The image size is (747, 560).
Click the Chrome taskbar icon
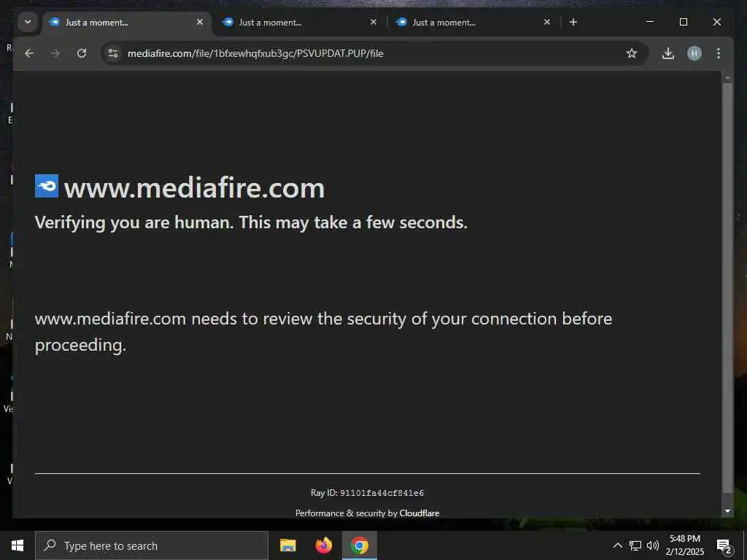point(360,545)
